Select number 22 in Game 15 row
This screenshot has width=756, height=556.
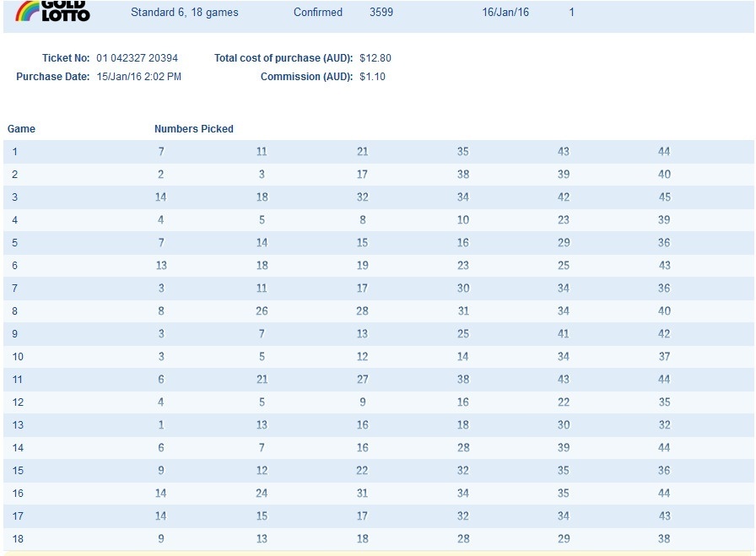(363, 471)
